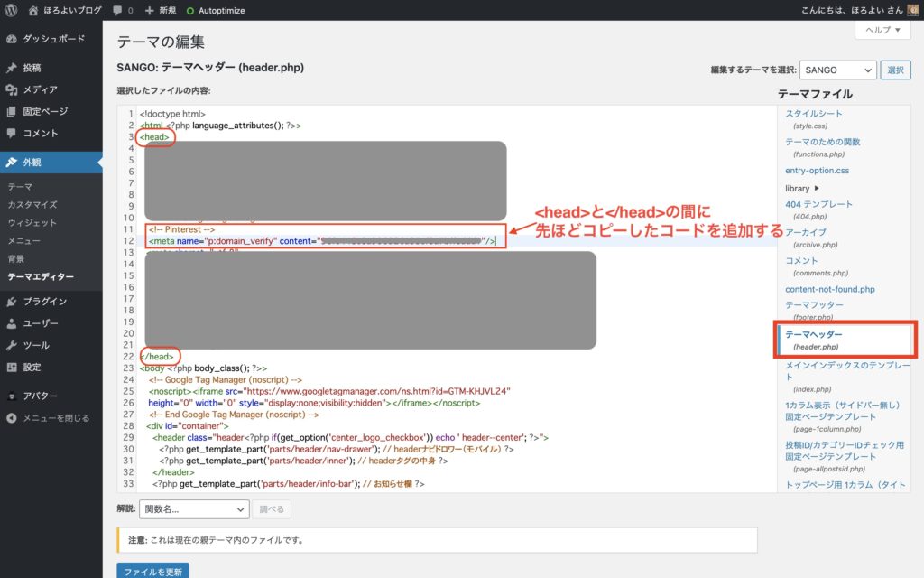The width and height of the screenshot is (924, 578).
Task: Open コメント (comments.php) theme file
Action: 817,266
